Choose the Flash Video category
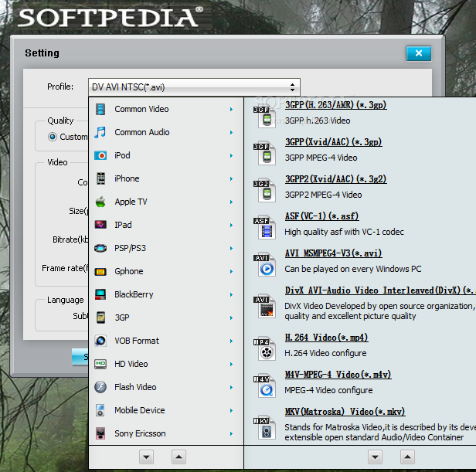The width and height of the screenshot is (476, 472). coord(165,387)
